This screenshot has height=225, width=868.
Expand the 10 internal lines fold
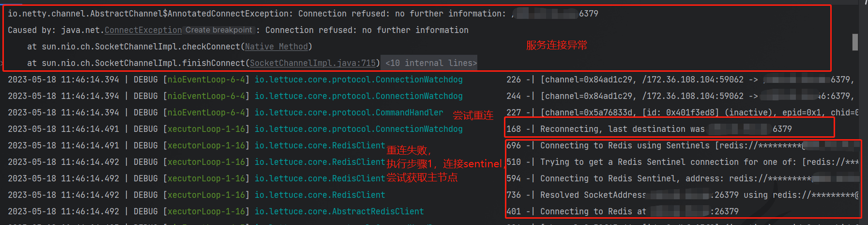pyautogui.click(x=431, y=63)
